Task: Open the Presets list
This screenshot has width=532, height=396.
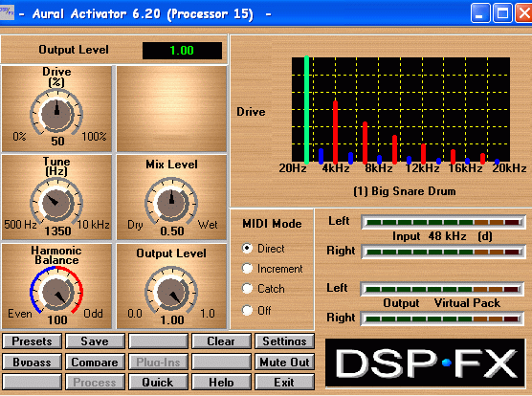Action: (x=32, y=341)
